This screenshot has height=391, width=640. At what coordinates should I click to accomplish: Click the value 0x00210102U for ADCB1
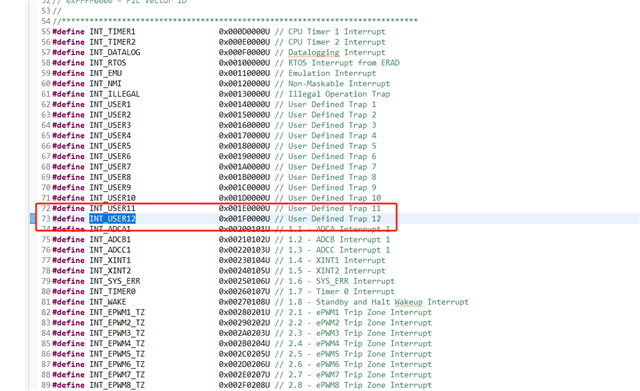tap(244, 240)
